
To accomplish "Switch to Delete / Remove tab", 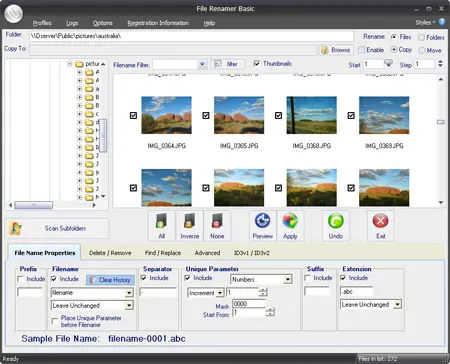I will pos(110,253).
